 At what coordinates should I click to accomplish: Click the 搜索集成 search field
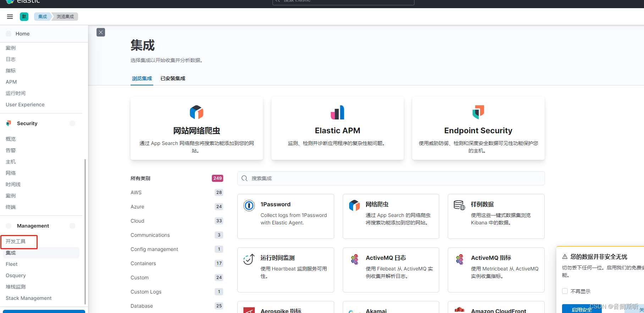point(391,178)
